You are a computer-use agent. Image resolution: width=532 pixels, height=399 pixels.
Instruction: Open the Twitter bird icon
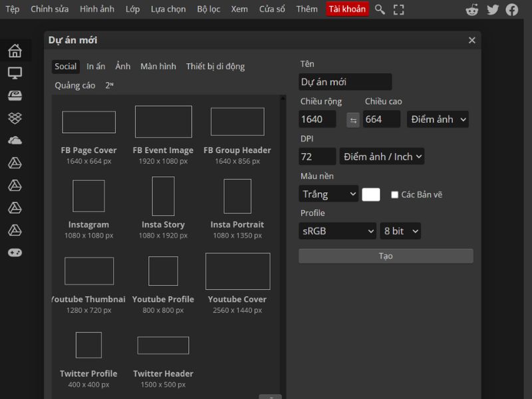pos(493,9)
